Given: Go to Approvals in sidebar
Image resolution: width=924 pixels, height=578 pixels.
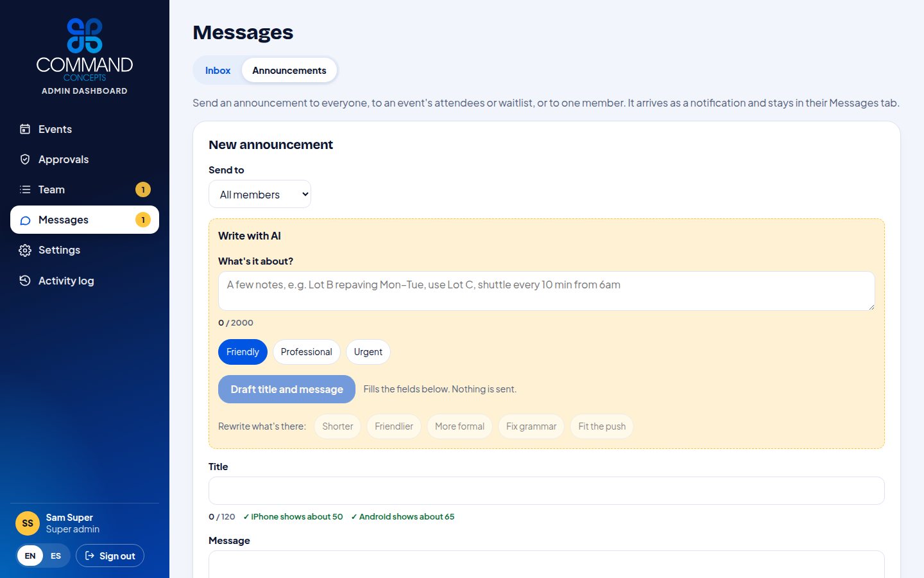Looking at the screenshot, I should [85, 159].
